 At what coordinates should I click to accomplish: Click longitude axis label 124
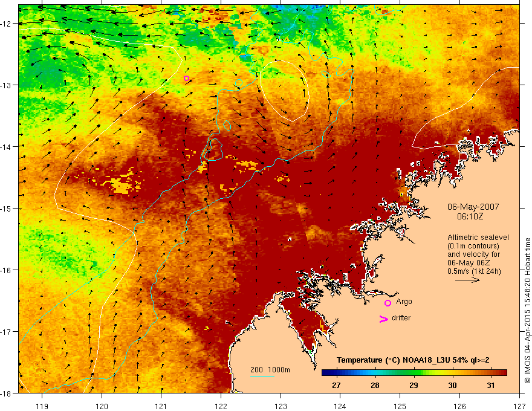pyautogui.click(x=340, y=406)
